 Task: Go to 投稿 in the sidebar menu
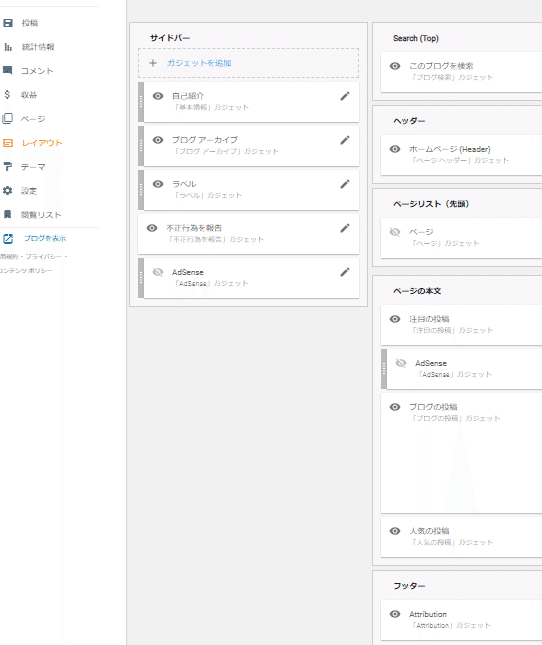coord(30,23)
